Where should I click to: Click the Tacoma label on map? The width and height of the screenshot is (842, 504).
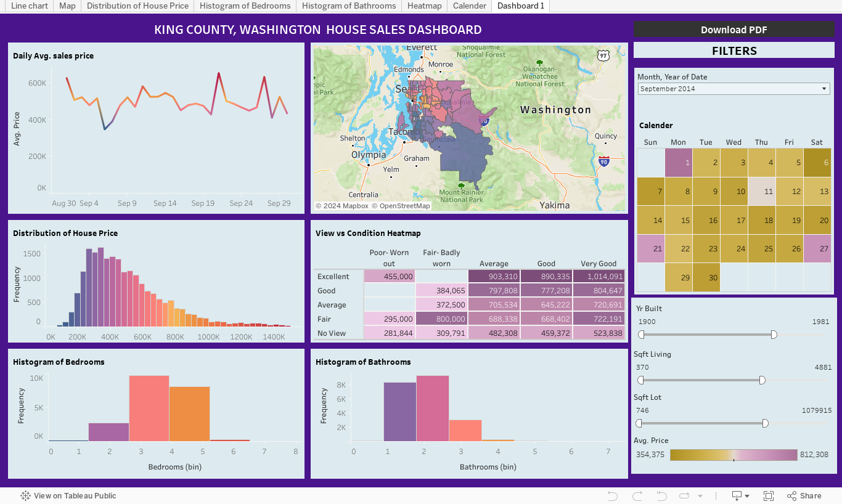click(404, 132)
